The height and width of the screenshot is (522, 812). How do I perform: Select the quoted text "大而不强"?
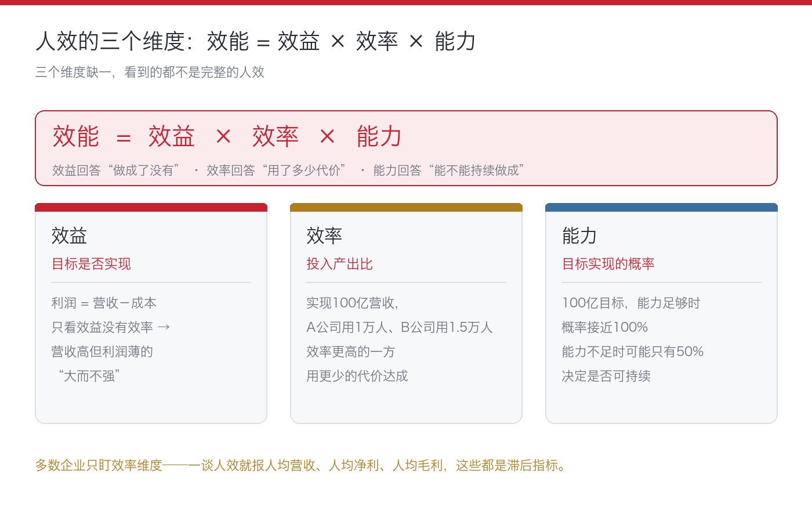point(89,376)
